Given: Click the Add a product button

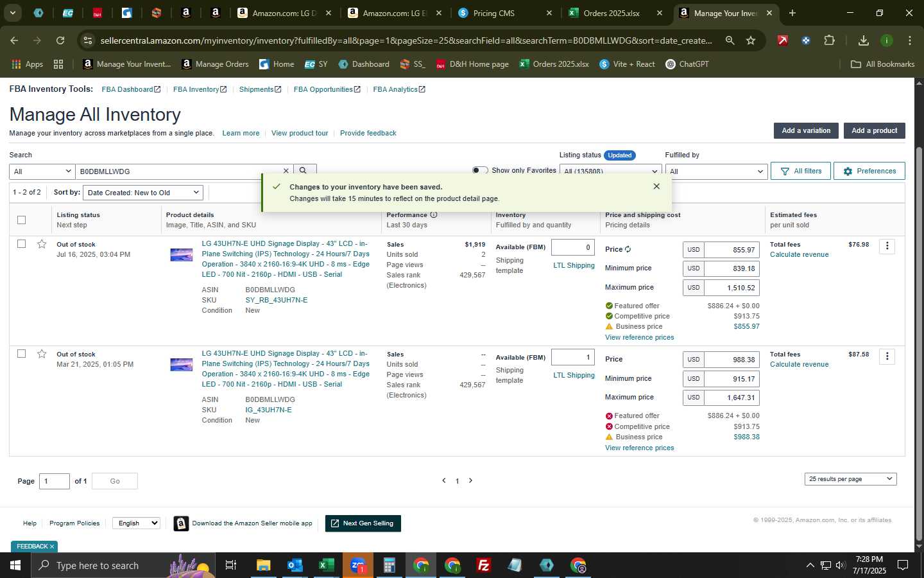Looking at the screenshot, I should pyautogui.click(x=874, y=130).
